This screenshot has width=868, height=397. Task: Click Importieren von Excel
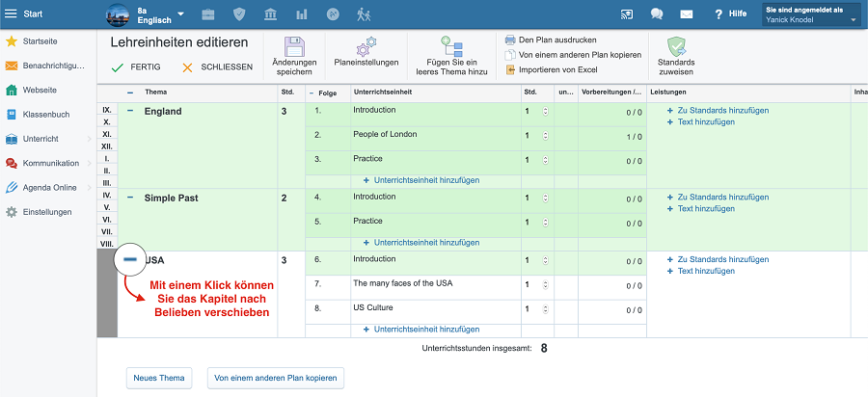tap(551, 69)
